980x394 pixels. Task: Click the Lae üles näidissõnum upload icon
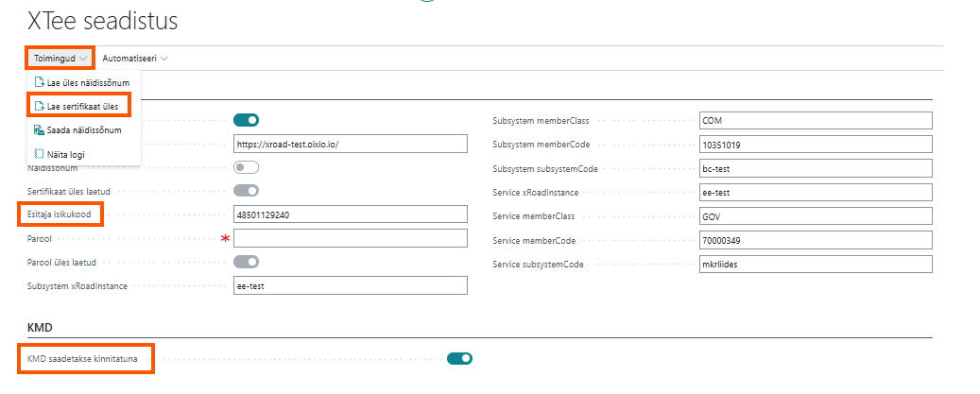pyautogui.click(x=39, y=83)
